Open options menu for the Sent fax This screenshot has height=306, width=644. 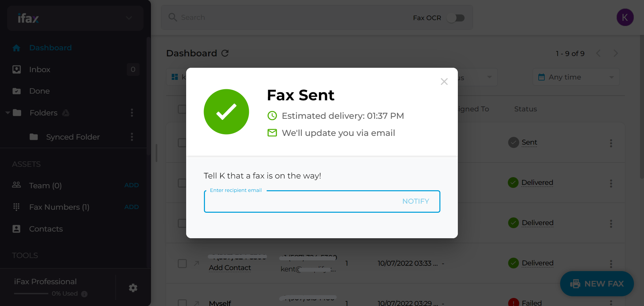point(611,143)
